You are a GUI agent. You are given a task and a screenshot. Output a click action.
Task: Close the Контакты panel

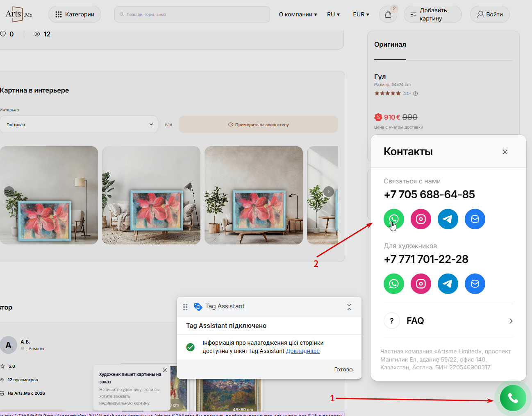click(505, 151)
